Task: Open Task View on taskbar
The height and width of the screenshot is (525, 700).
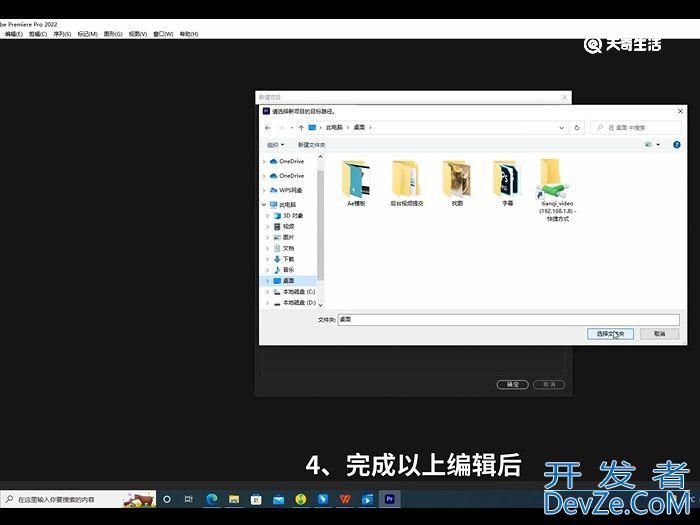Action: [189, 499]
